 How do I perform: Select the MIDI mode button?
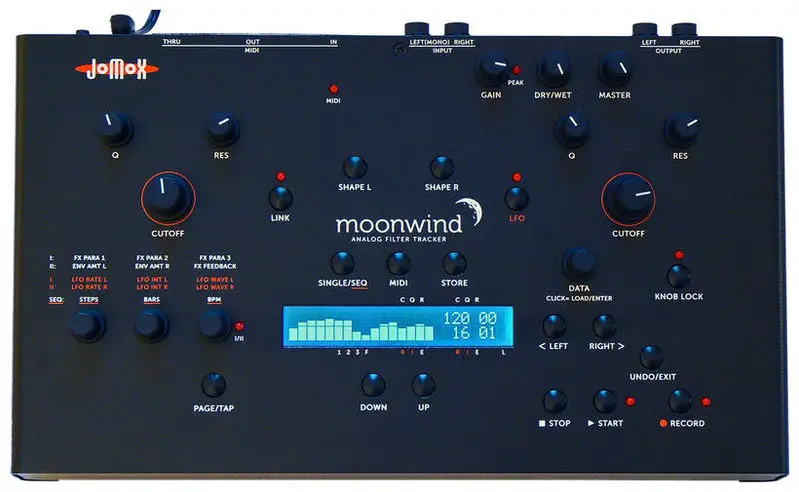pyautogui.click(x=399, y=263)
